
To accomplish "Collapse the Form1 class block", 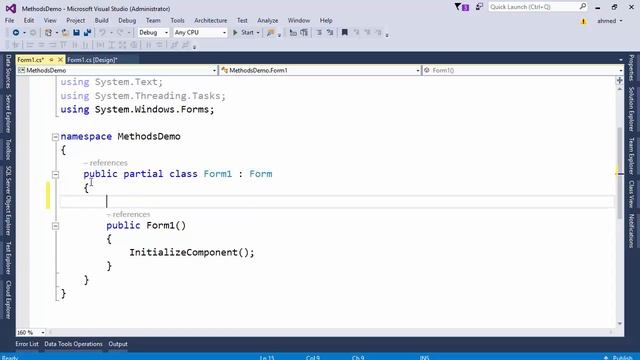I will [x=56, y=175].
